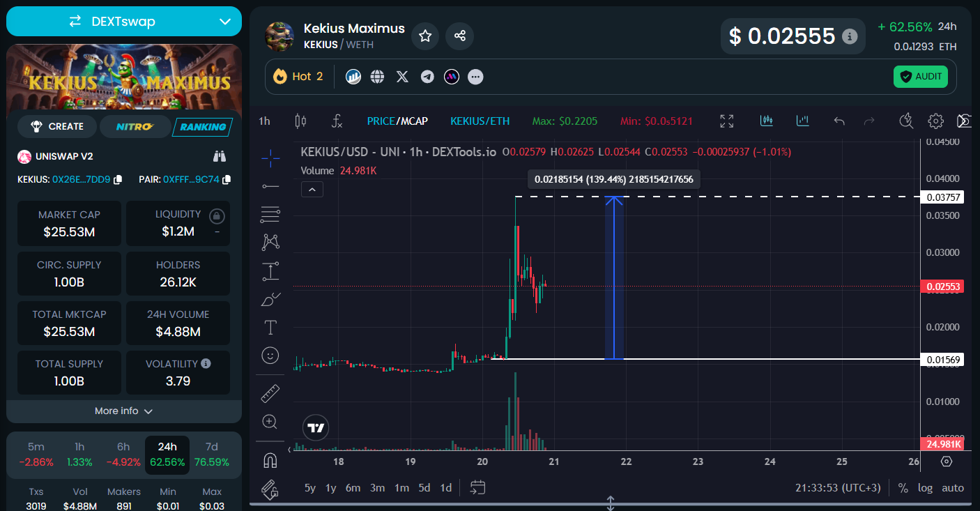Click the CREATE button
Image resolution: width=980 pixels, height=511 pixels.
point(57,127)
